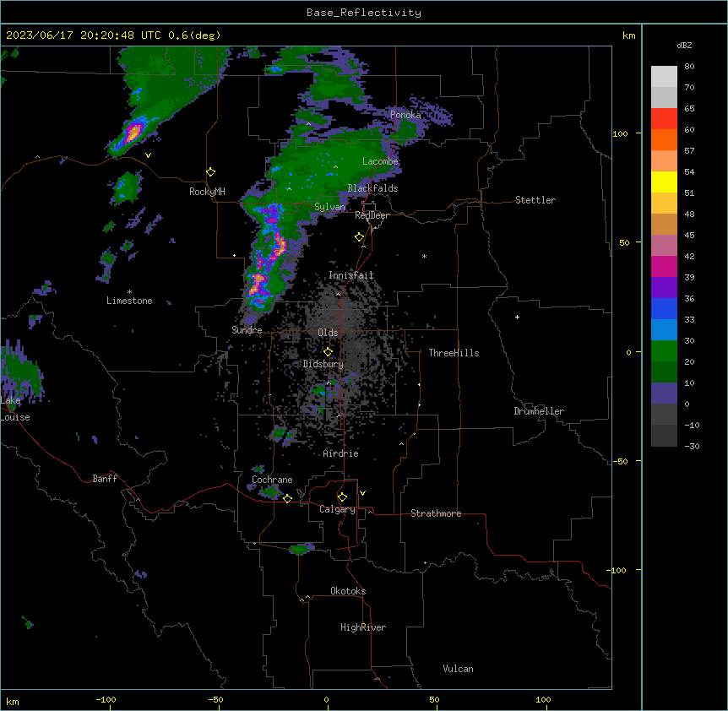The image size is (728, 711).
Task: Click the yellow V marker north of RockyMH
Action: (x=148, y=155)
